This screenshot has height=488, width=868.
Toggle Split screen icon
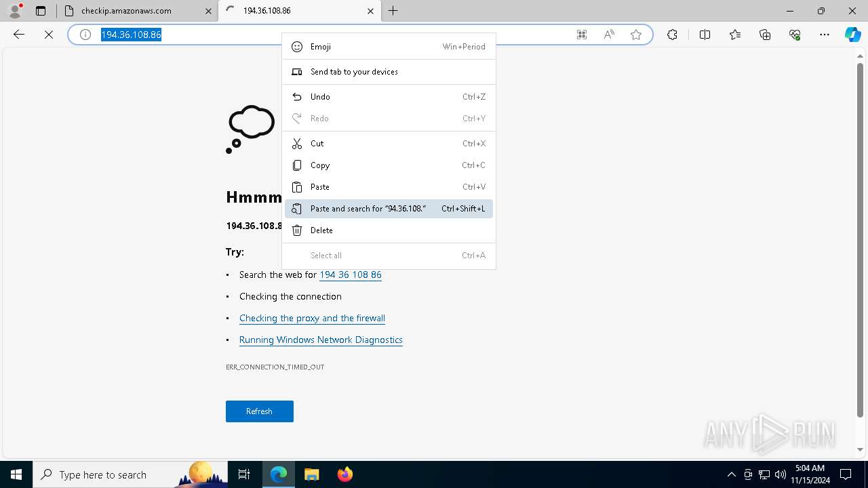point(705,35)
